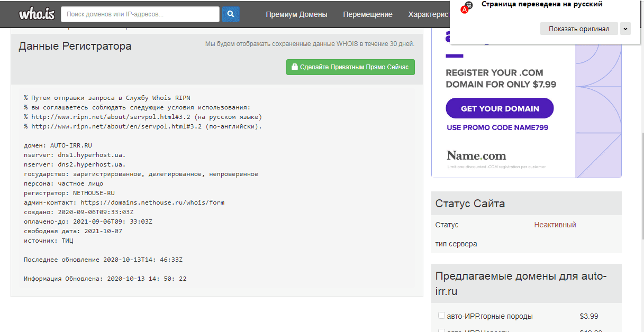Click the $3.99 price for suggested domain
Screen dimensions: 644x332
pos(588,316)
